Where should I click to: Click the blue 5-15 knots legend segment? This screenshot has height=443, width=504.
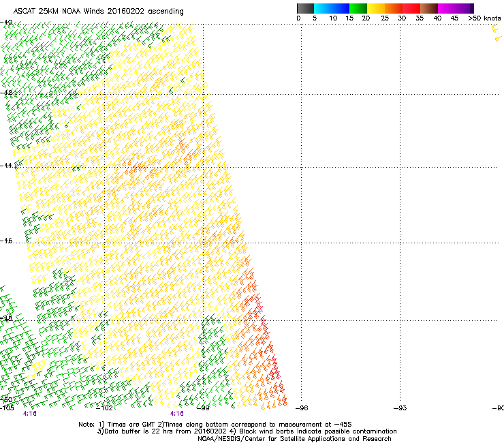332,8
